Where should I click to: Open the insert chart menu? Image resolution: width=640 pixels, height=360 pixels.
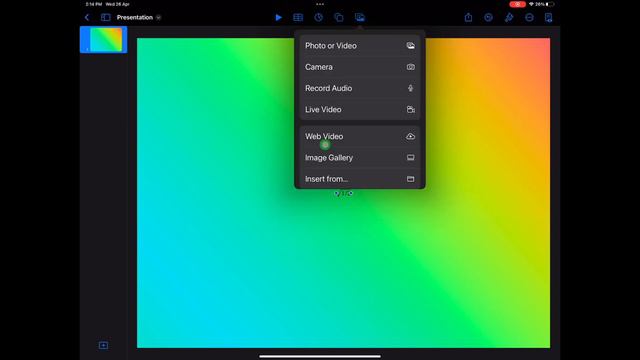coord(318,18)
